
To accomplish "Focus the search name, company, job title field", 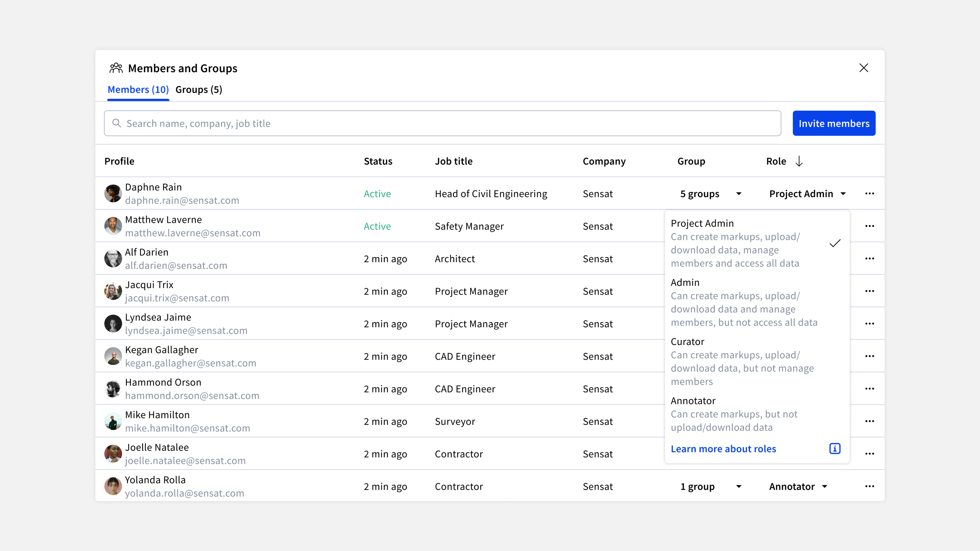I will pyautogui.click(x=443, y=123).
